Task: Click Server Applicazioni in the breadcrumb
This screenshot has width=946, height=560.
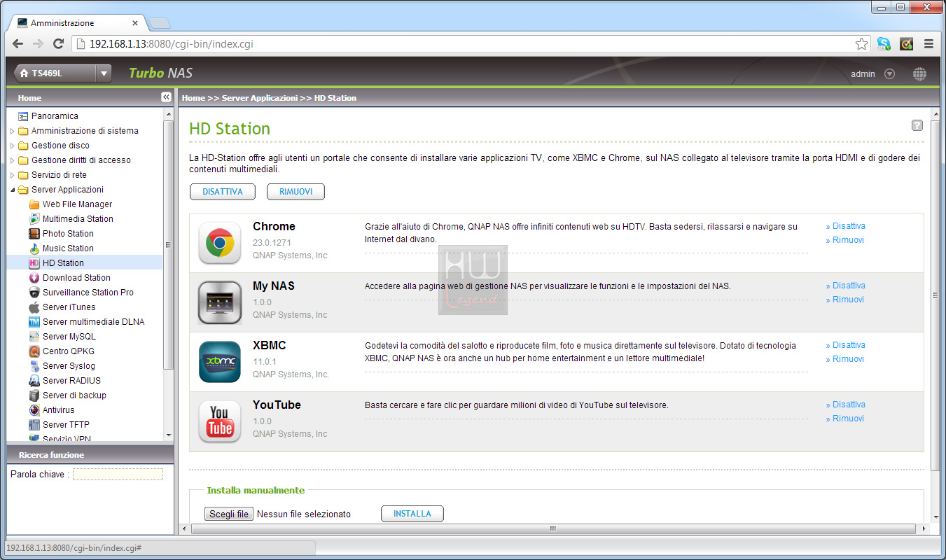Action: 260,98
